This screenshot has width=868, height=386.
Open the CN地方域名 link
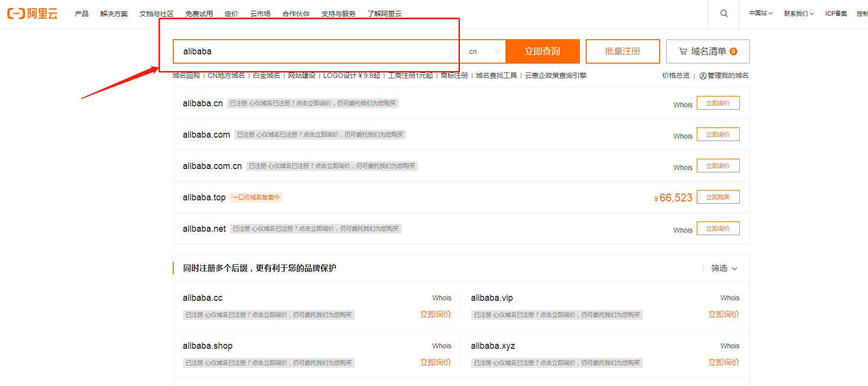coord(226,75)
